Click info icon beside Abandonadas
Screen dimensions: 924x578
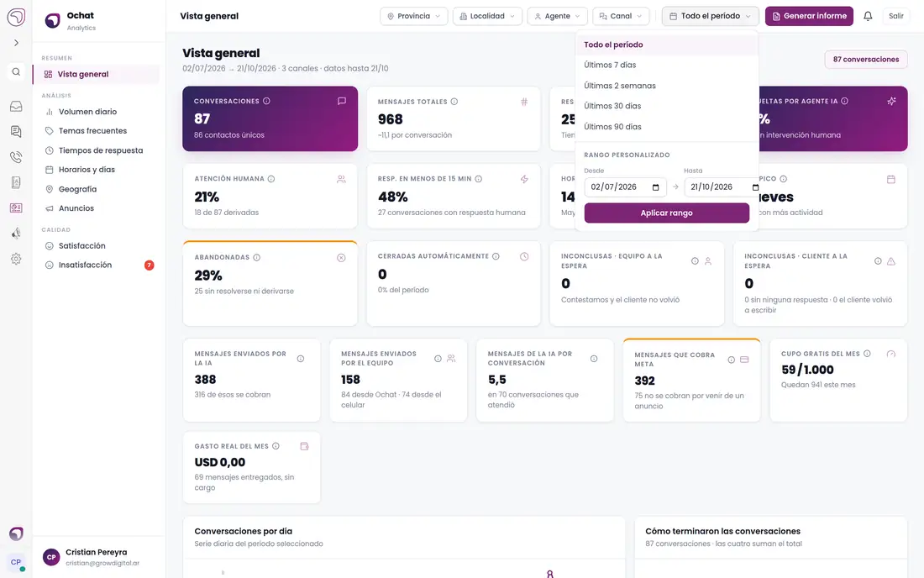coord(256,257)
